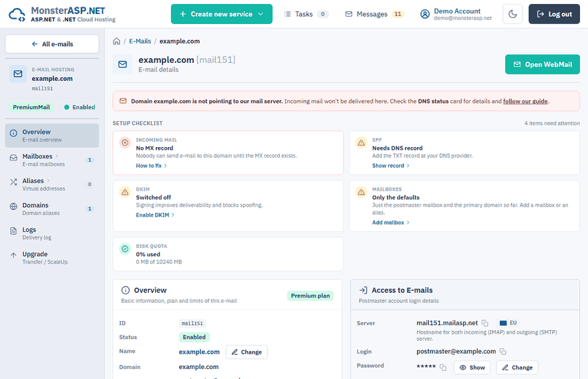The width and height of the screenshot is (588, 379).
Task: Click the Disk quota green check icon
Action: 125,249
